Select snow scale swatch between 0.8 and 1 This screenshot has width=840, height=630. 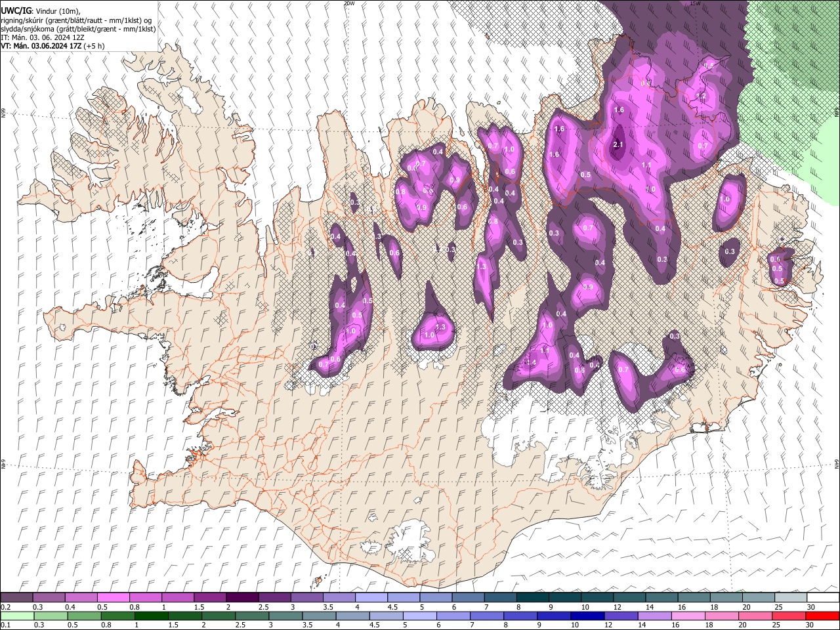coord(145,598)
